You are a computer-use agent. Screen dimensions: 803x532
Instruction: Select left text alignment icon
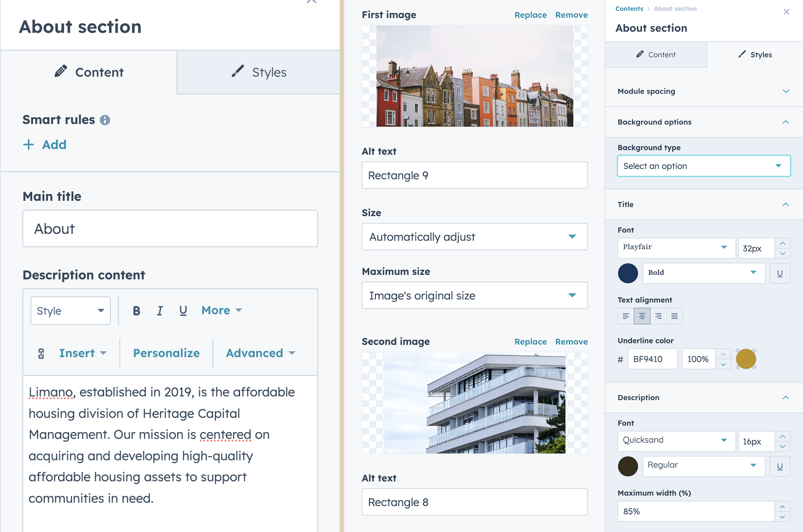pyautogui.click(x=626, y=316)
